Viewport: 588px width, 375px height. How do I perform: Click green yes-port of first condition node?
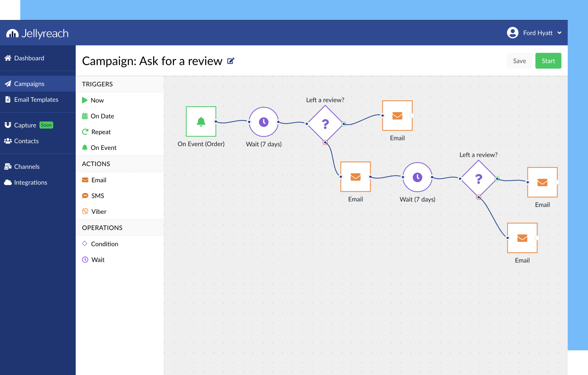344,124
